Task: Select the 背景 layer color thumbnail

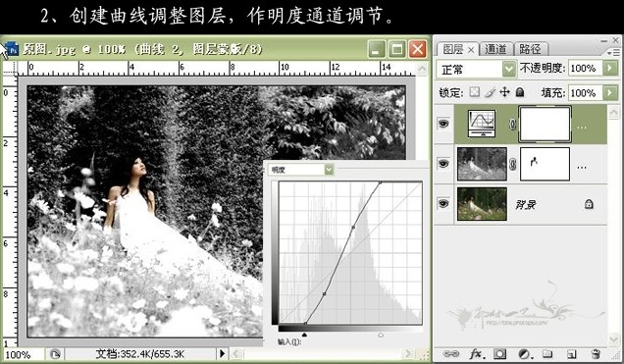Action: (482, 204)
